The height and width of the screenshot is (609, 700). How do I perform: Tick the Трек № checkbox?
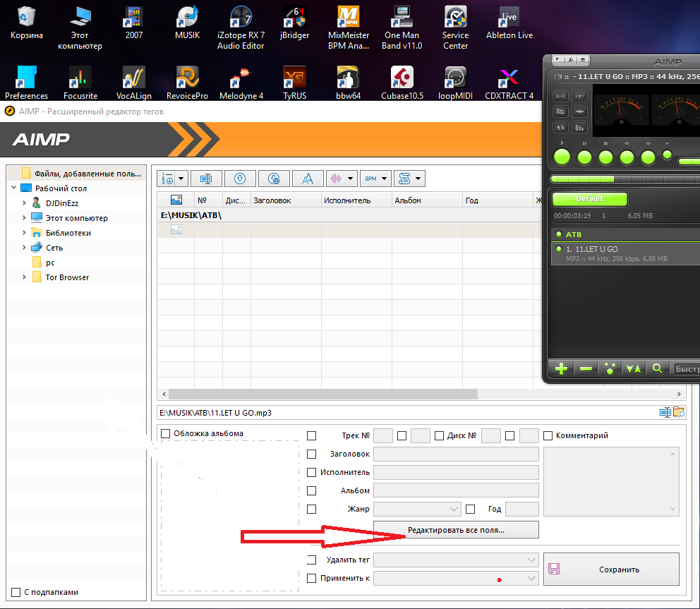click(312, 436)
